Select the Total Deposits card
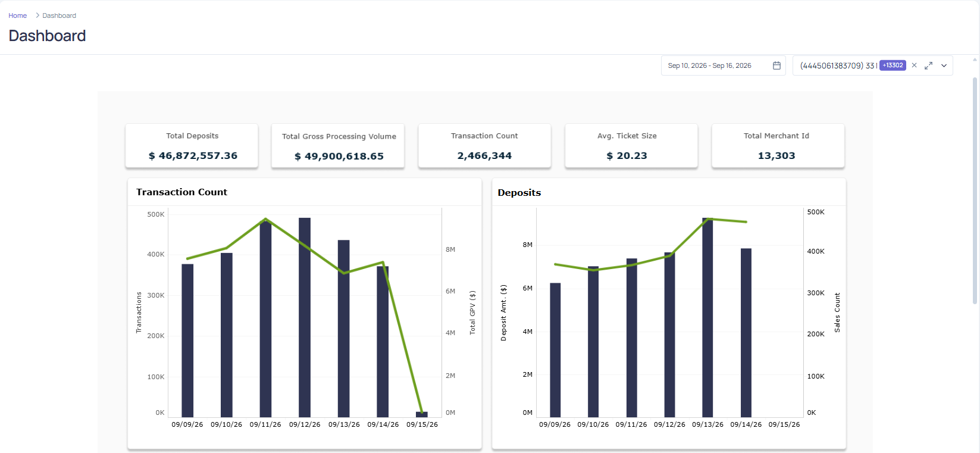Screen dimensions: 980x453 pyautogui.click(x=192, y=146)
